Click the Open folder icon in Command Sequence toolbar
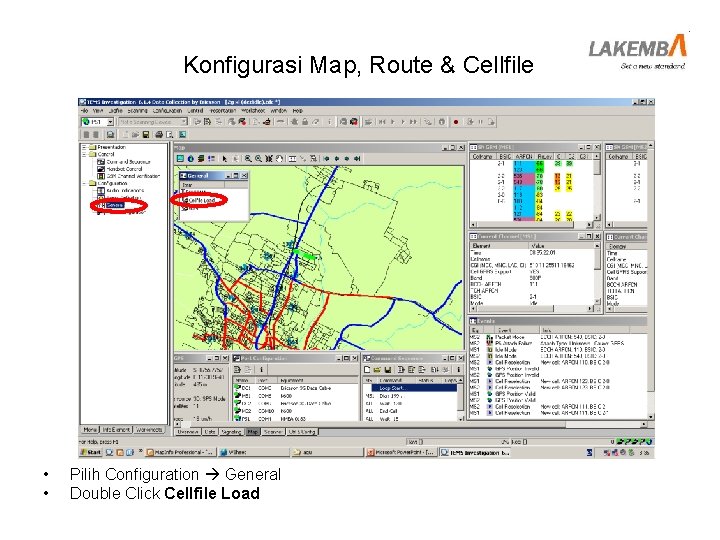This screenshot has height=540, width=720. click(377, 370)
